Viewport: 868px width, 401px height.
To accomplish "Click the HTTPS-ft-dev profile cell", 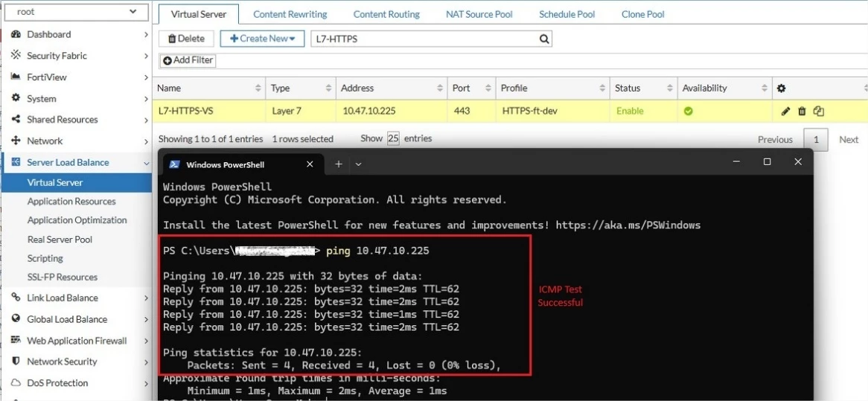I will [x=553, y=111].
